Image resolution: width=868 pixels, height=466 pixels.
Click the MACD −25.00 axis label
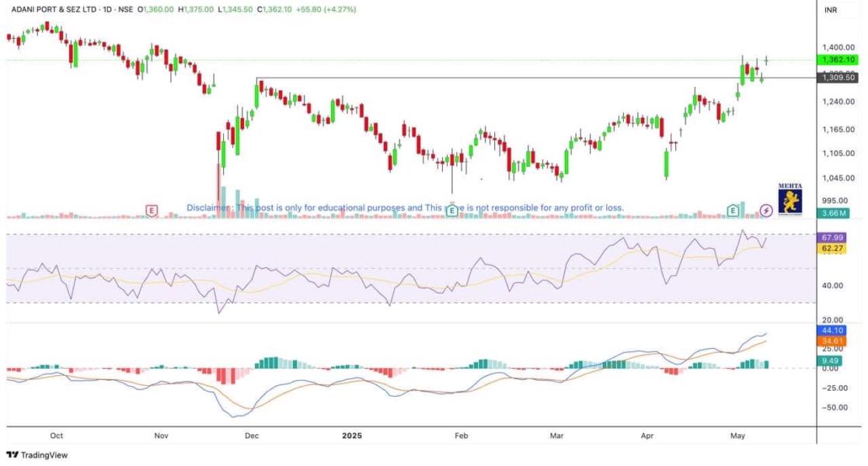click(x=835, y=388)
